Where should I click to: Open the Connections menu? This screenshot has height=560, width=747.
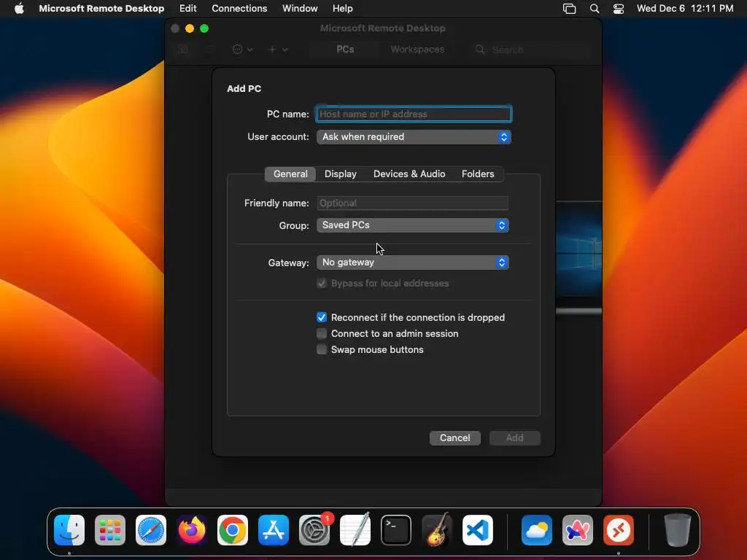(x=239, y=9)
